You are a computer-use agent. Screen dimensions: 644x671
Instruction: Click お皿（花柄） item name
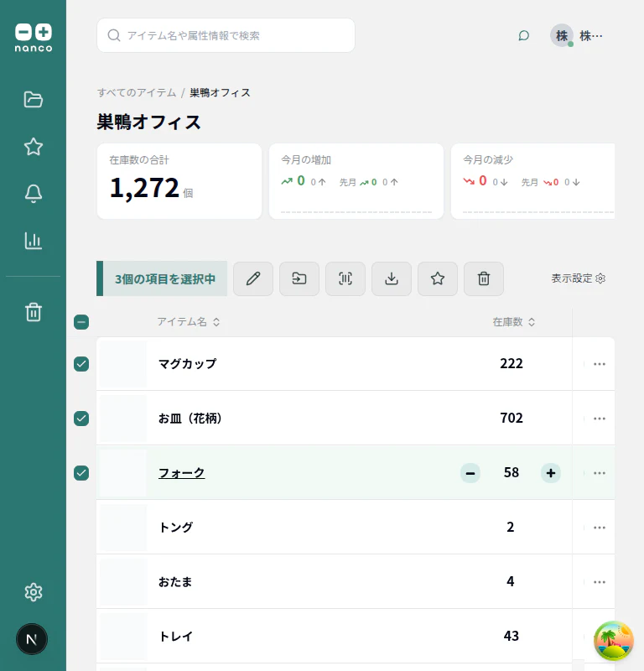coord(190,418)
